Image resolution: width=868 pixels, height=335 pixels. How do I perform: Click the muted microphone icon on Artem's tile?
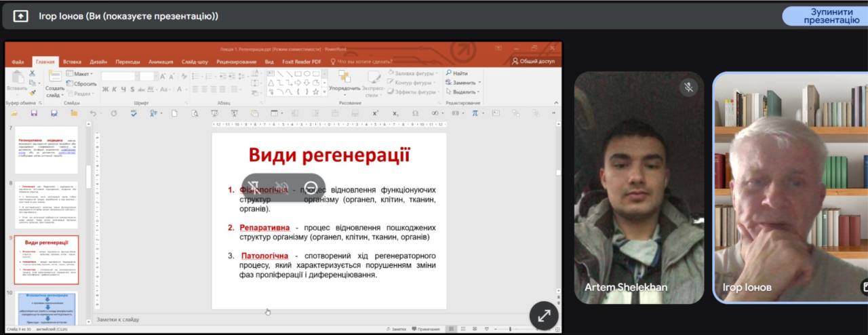coord(688,87)
